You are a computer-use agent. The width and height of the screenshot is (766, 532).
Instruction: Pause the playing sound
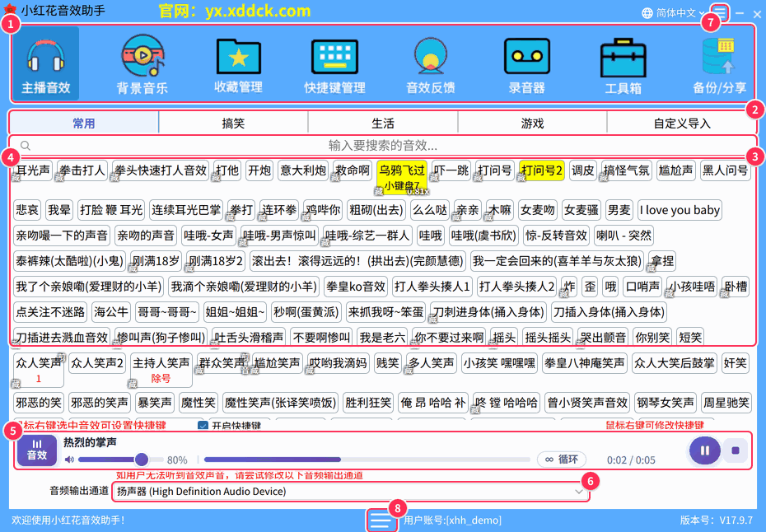[x=704, y=450]
